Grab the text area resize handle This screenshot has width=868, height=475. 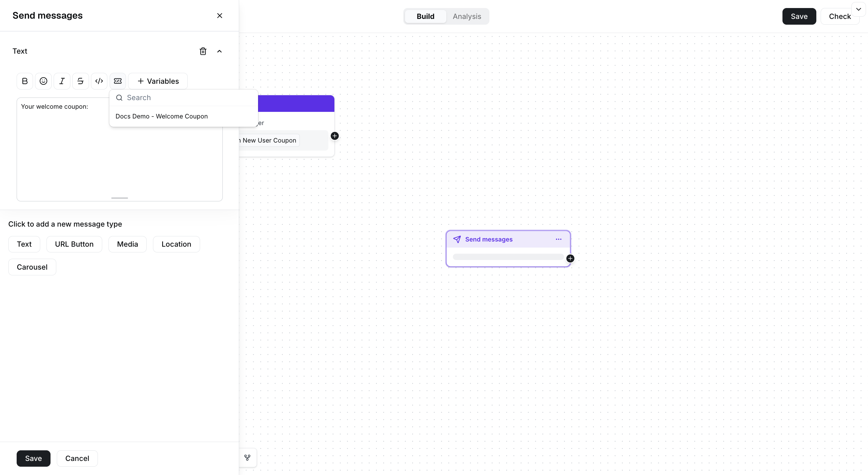pyautogui.click(x=120, y=198)
